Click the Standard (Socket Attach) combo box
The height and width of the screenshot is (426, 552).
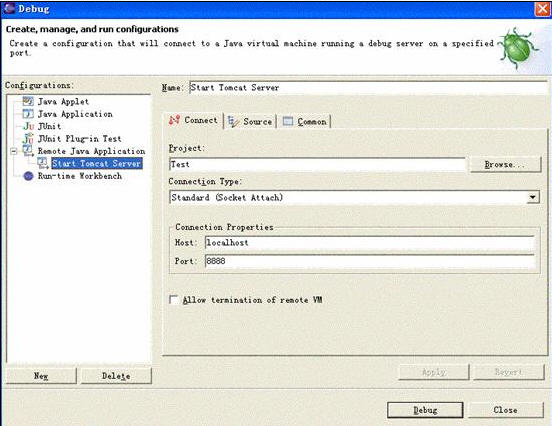pos(354,197)
